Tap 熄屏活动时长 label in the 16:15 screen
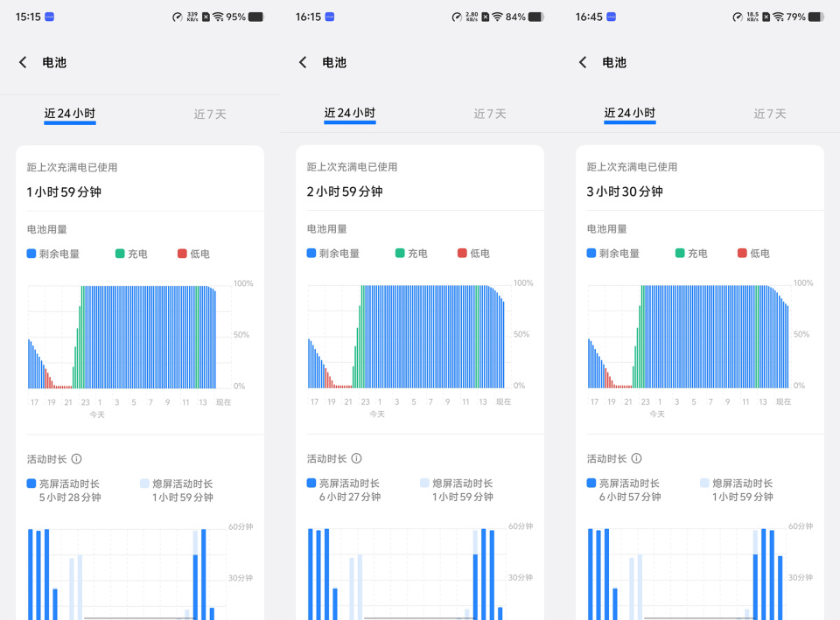 pyautogui.click(x=463, y=483)
